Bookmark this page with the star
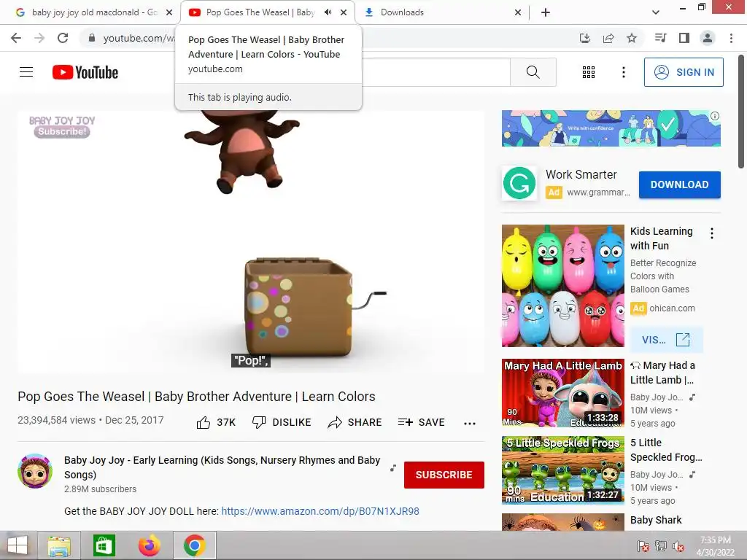This screenshot has width=747, height=560. click(632, 38)
